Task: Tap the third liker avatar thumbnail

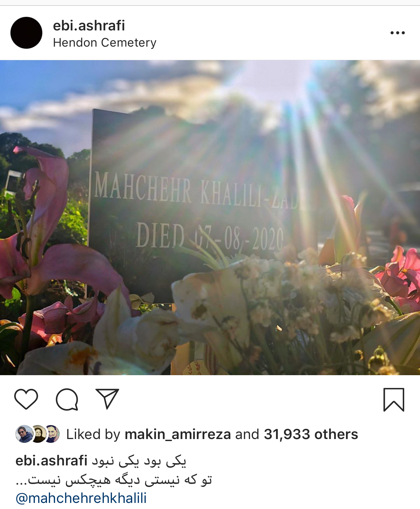Action: click(52, 434)
